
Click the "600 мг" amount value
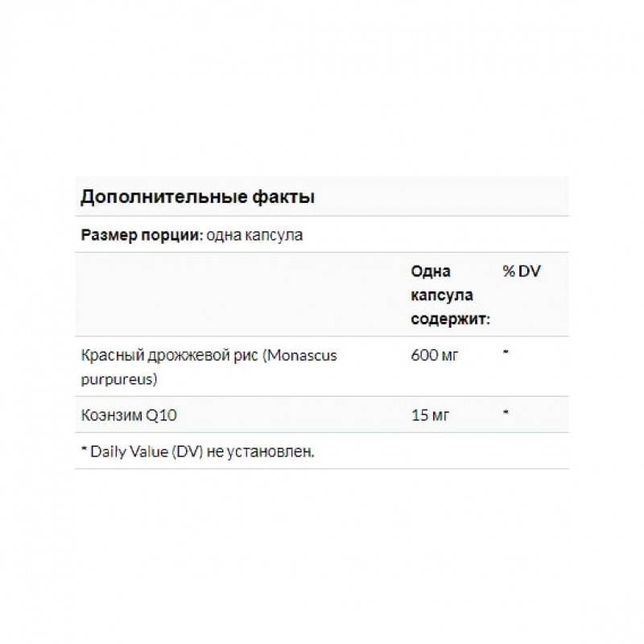433,357
